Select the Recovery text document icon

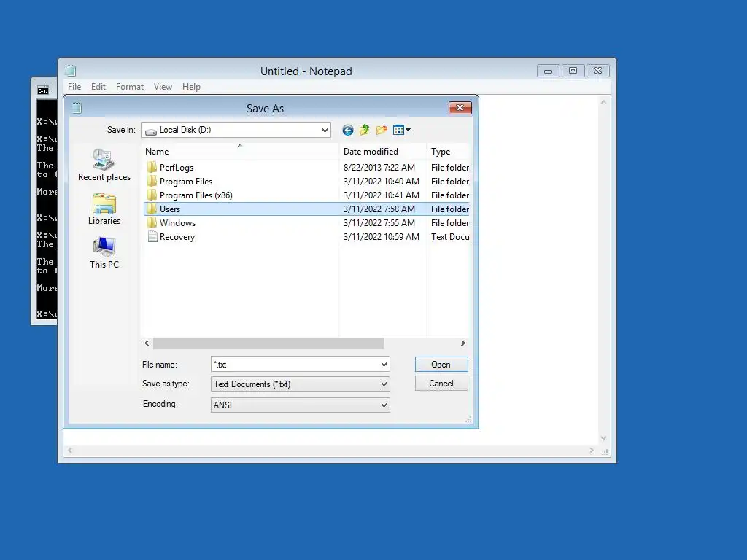(x=152, y=237)
